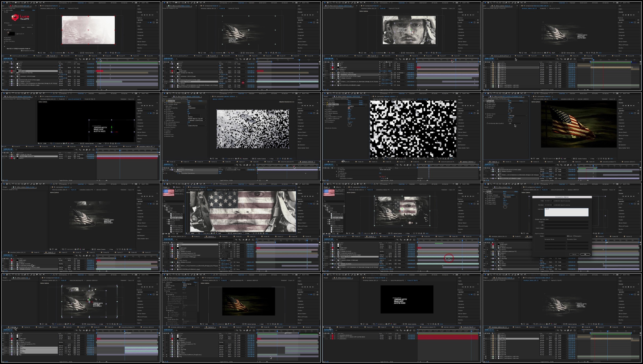
Task: Select the Navigation radio button
Action: 574,236
